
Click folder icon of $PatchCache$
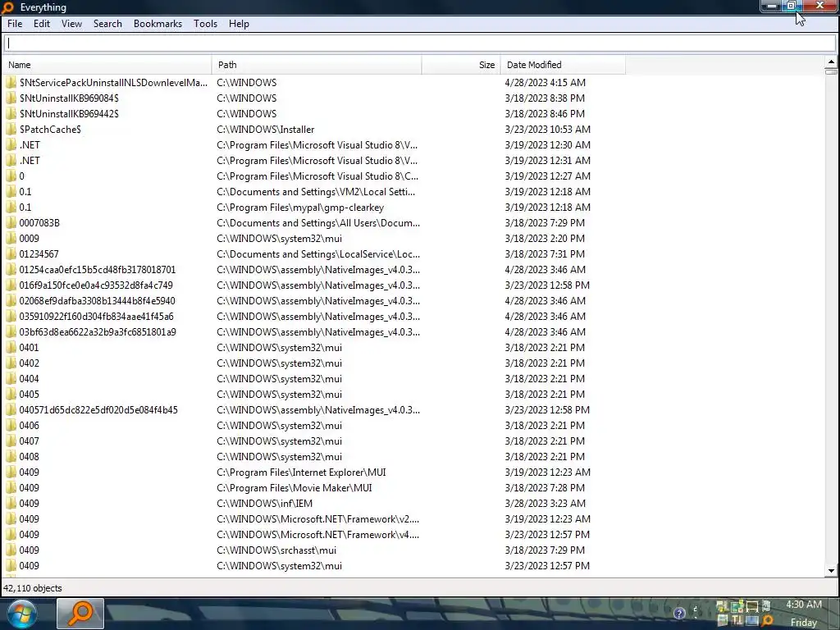tap(11, 129)
